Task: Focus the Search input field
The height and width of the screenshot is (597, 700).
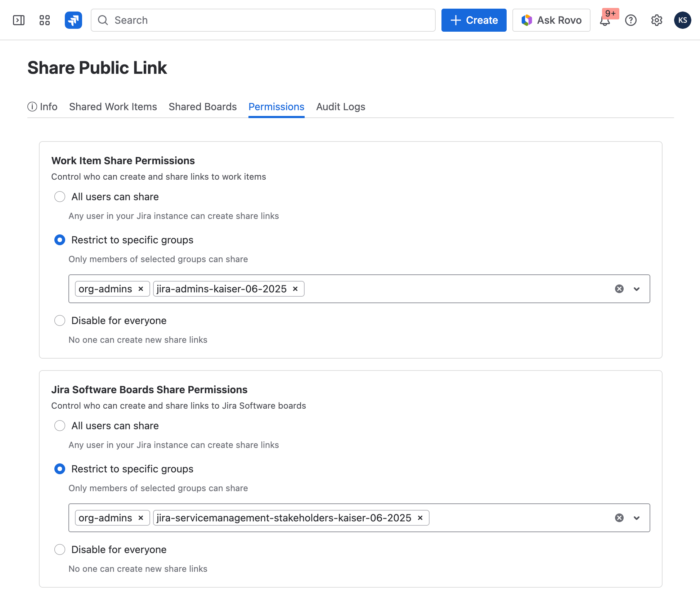Action: (263, 20)
